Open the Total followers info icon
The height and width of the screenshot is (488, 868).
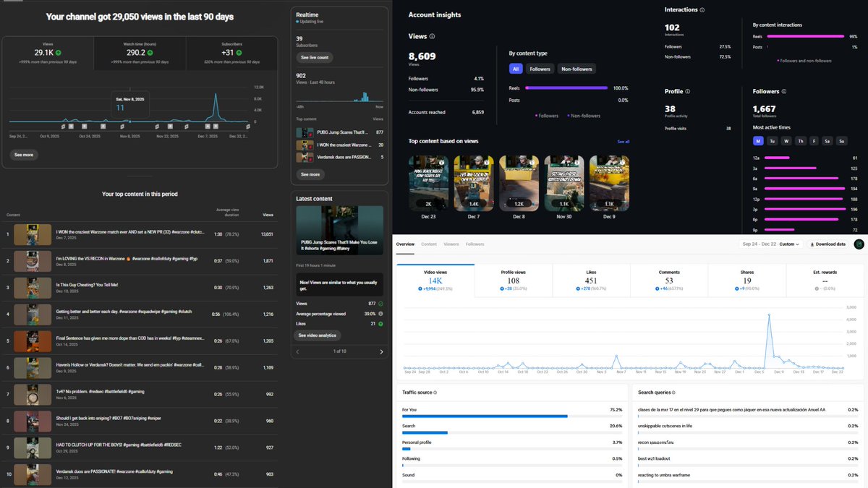(x=784, y=91)
